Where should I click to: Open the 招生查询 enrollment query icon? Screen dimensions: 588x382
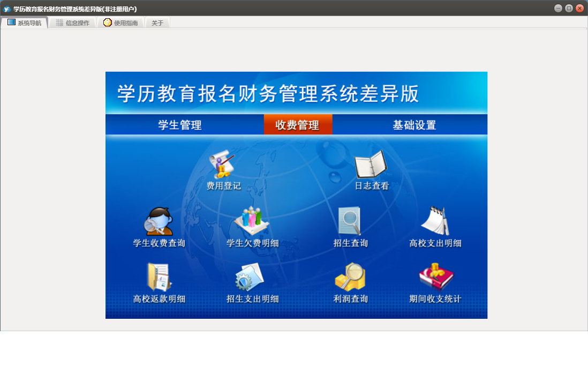click(x=350, y=221)
